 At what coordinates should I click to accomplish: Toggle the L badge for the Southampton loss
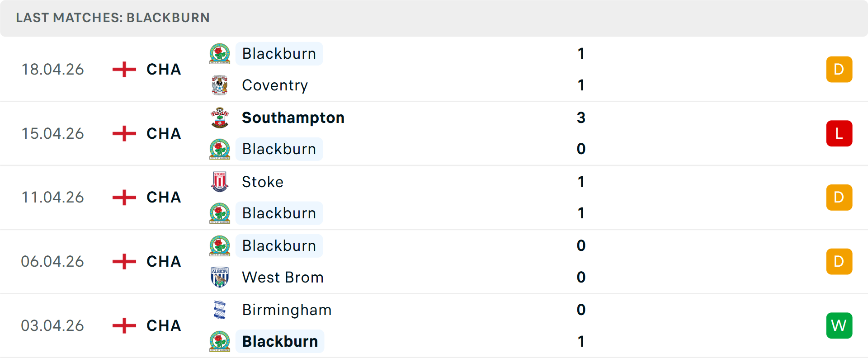(x=839, y=133)
